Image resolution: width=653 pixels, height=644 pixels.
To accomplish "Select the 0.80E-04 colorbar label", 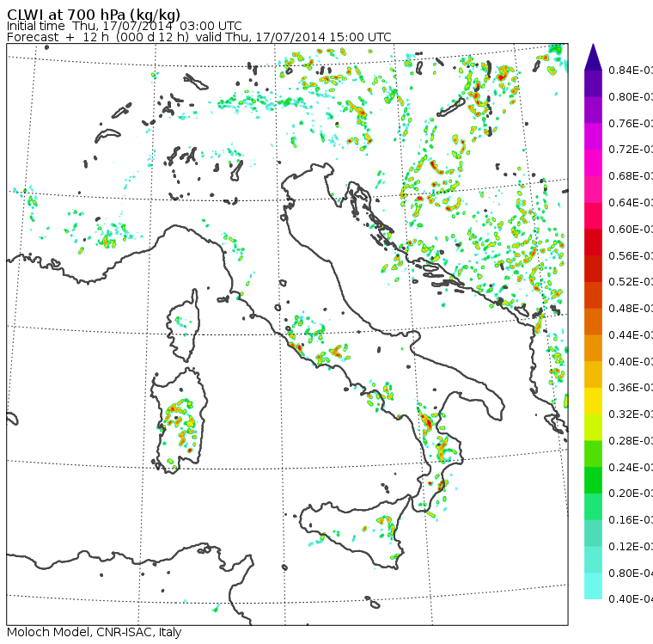I will (x=631, y=573).
